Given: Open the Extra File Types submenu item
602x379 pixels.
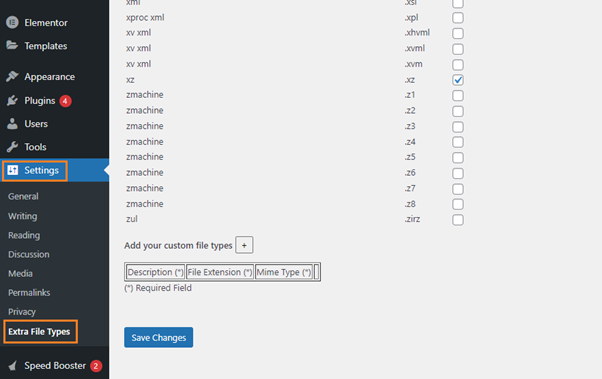Looking at the screenshot, I should (x=39, y=331).
